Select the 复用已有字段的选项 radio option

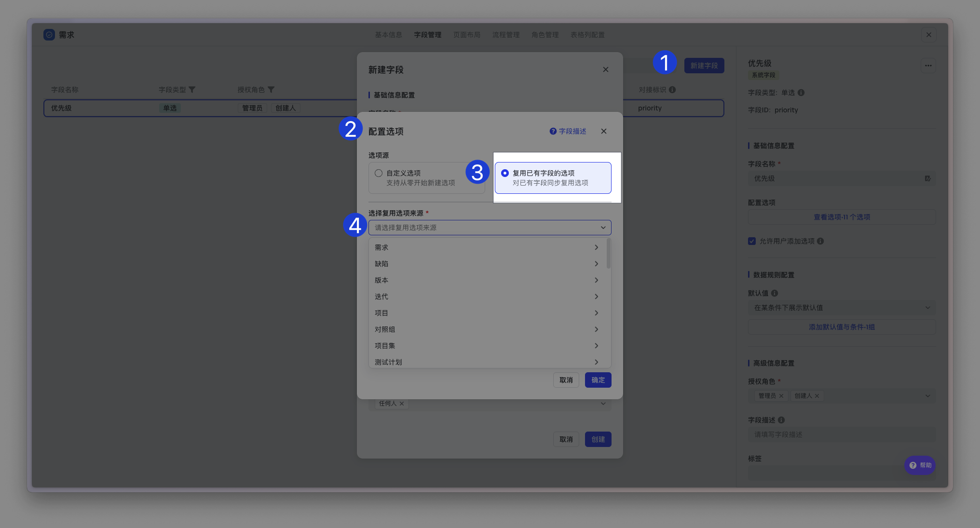click(505, 173)
